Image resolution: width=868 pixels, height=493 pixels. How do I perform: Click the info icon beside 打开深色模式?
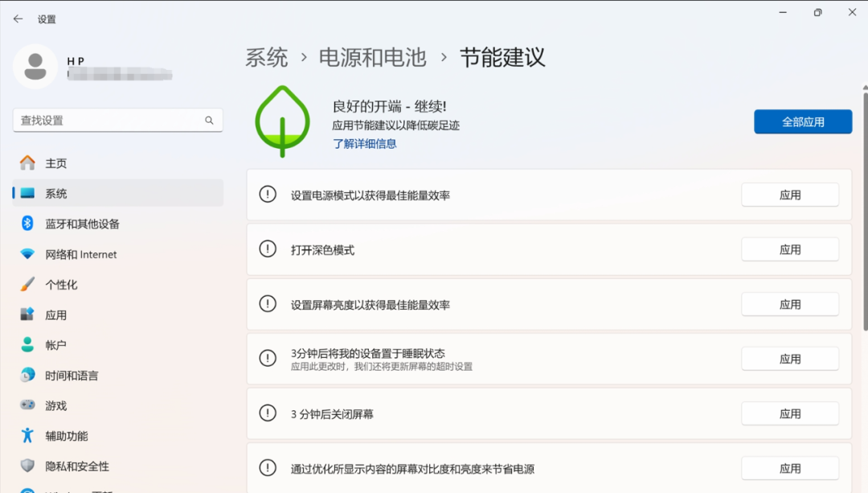(268, 249)
